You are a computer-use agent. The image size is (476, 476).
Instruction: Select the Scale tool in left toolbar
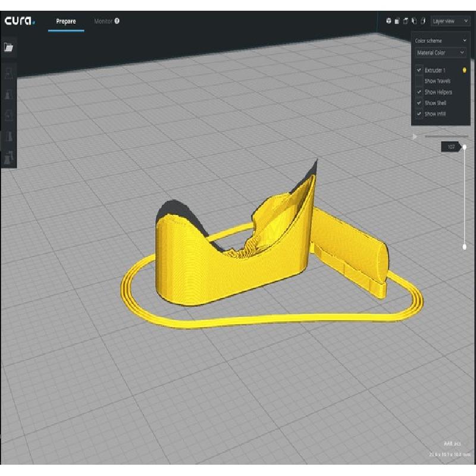click(8, 95)
